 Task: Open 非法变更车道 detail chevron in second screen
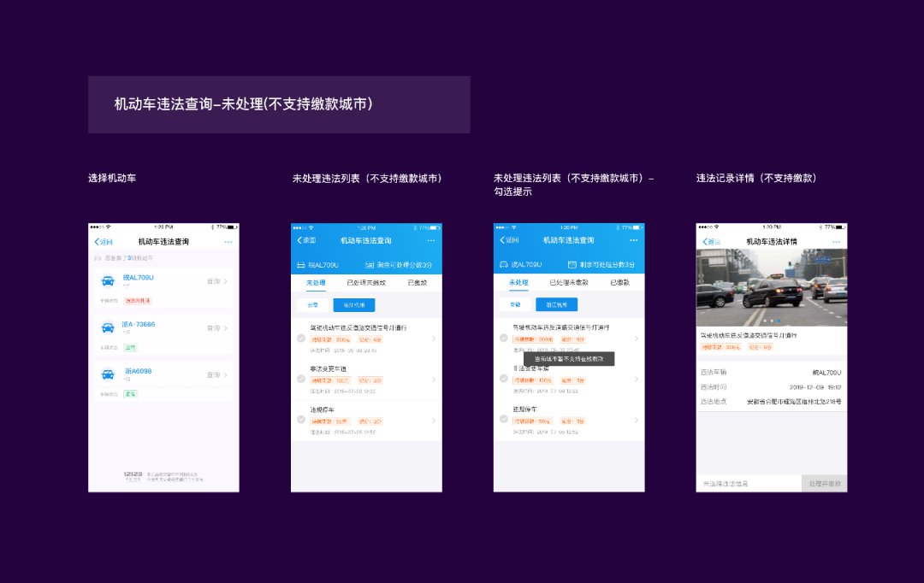[x=434, y=380]
